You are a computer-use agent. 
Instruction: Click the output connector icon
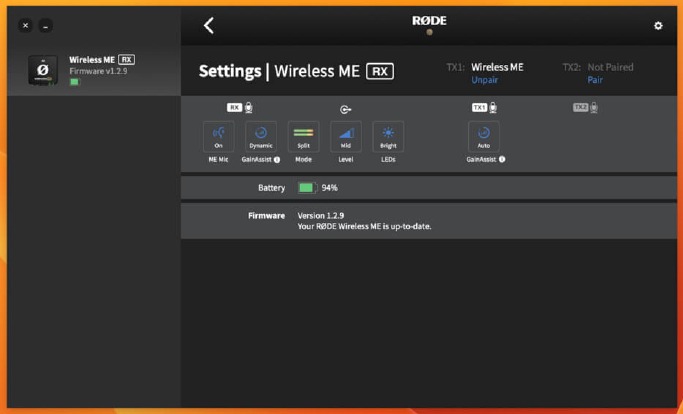pyautogui.click(x=345, y=109)
